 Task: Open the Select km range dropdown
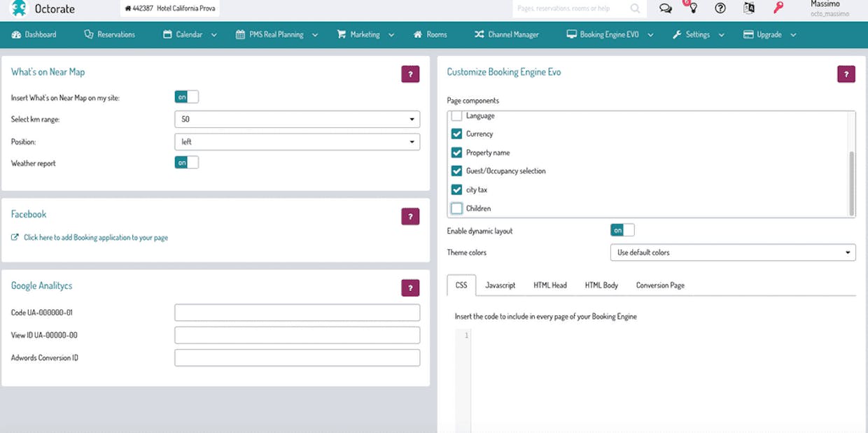coord(297,119)
